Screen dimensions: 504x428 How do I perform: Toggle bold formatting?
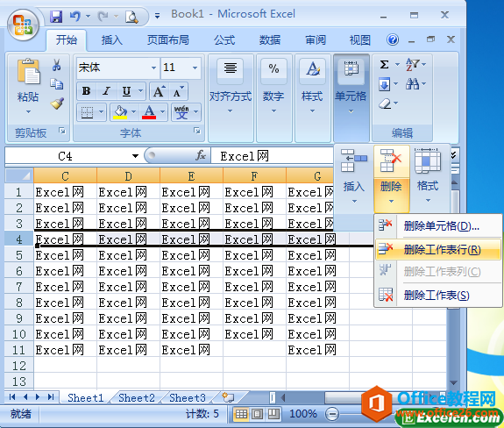point(86,91)
